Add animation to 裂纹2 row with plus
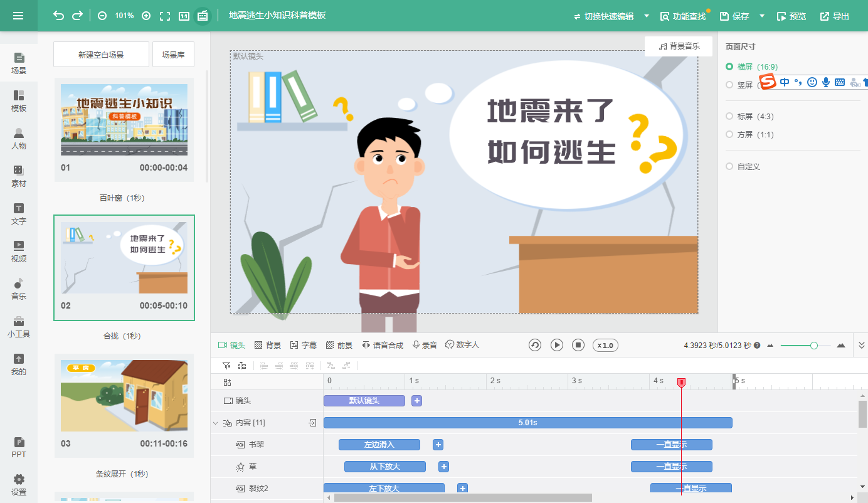 pos(462,488)
